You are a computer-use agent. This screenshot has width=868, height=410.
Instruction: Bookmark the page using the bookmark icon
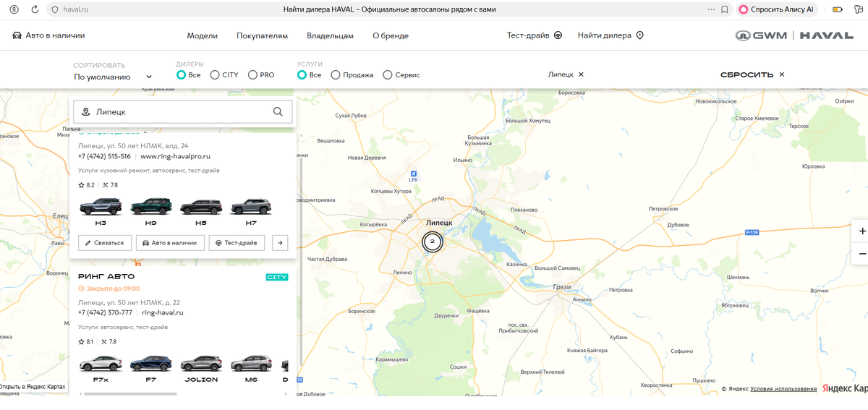pos(725,9)
